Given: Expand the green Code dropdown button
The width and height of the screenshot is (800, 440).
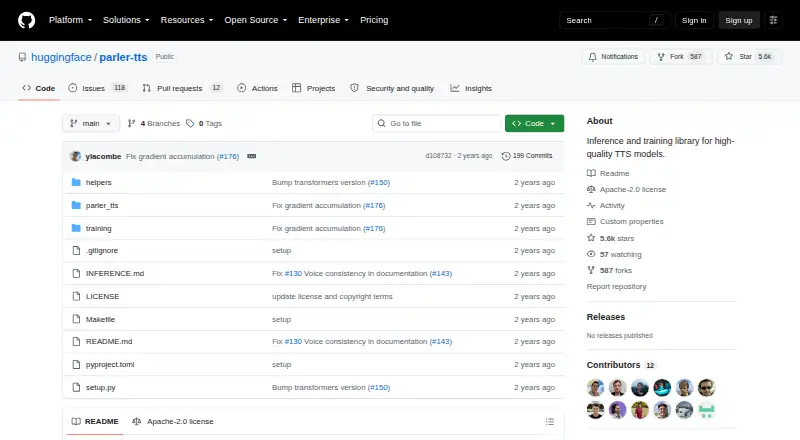Looking at the screenshot, I should coord(534,124).
